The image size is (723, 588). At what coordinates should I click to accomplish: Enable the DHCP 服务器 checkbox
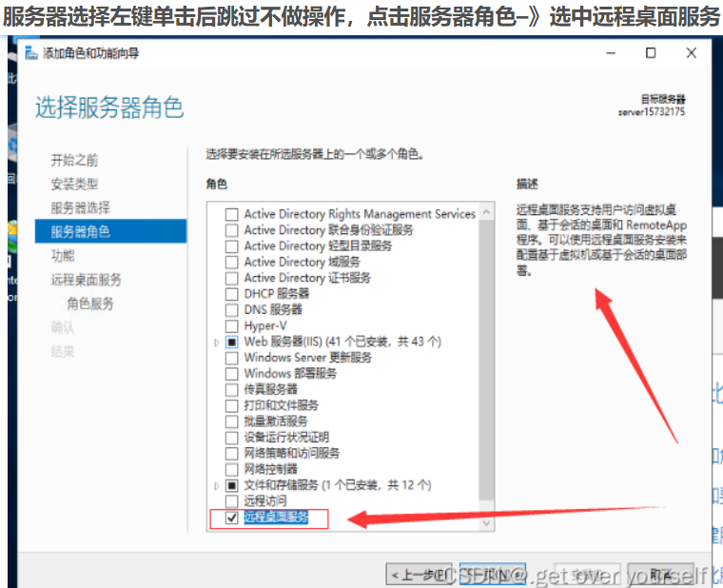(x=231, y=294)
